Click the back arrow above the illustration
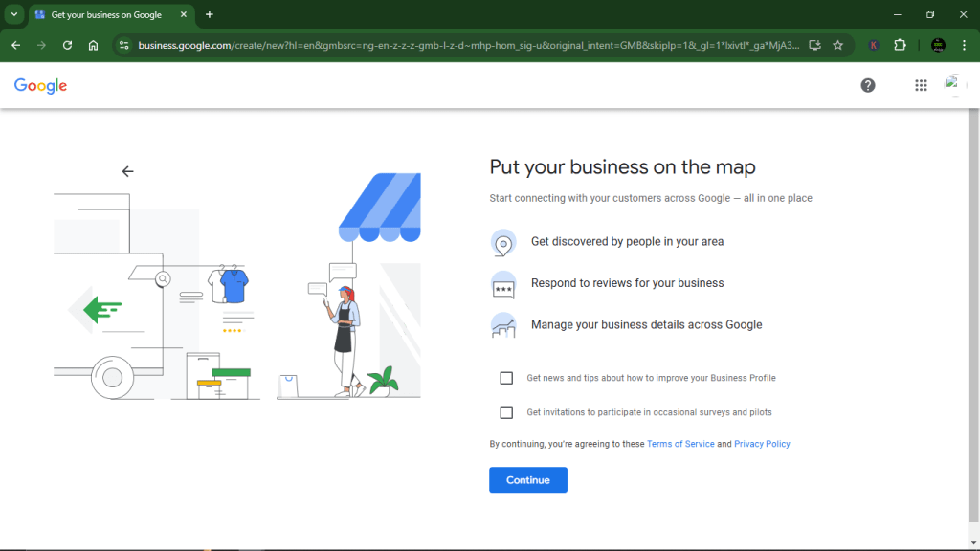This screenshot has height=551, width=980. coord(127,170)
